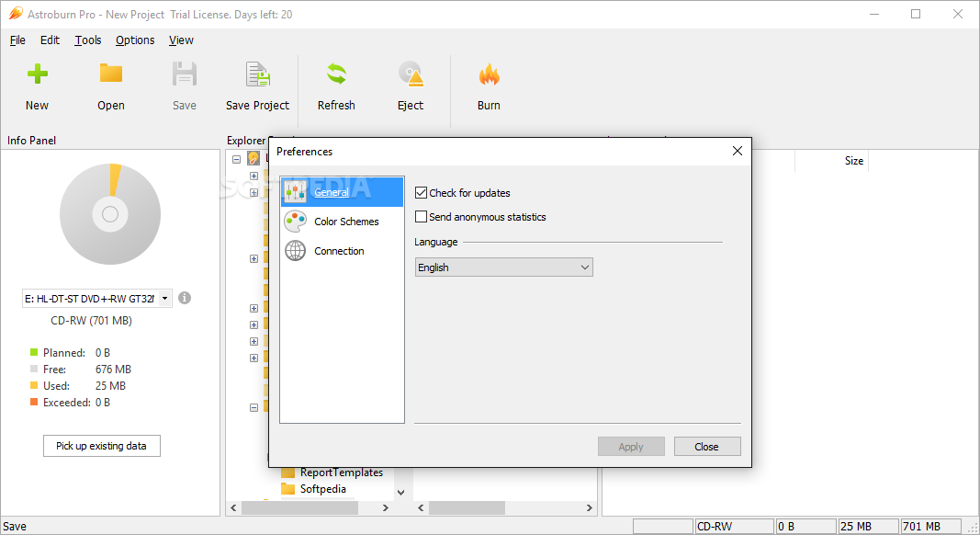Enable Send anonymous statistics checkbox
This screenshot has height=535, width=980.
422,217
